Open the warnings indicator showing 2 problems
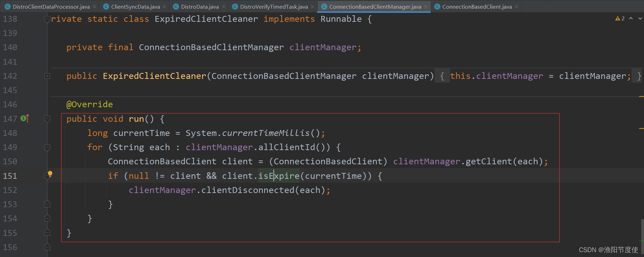 tap(620, 18)
